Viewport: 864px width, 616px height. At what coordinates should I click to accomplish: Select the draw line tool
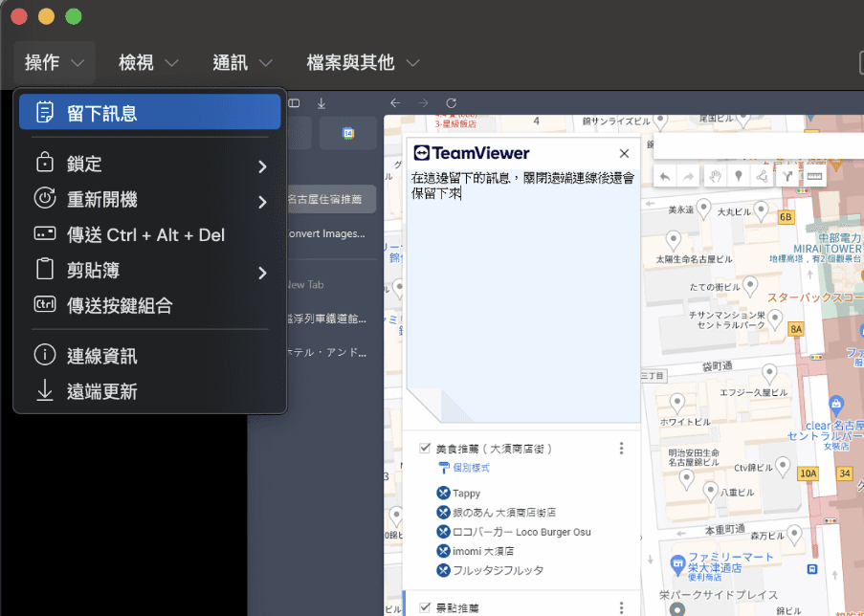(x=762, y=177)
